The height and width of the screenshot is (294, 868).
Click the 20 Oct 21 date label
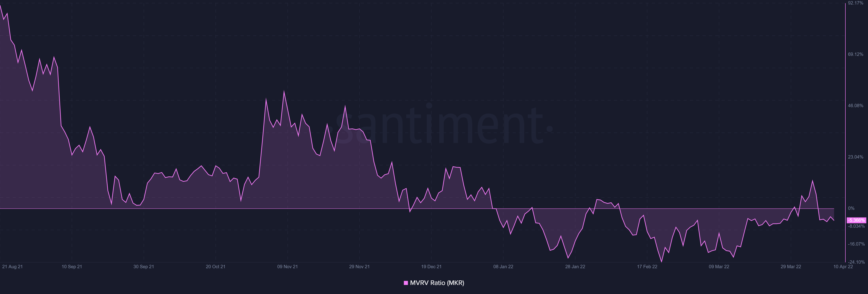point(215,266)
